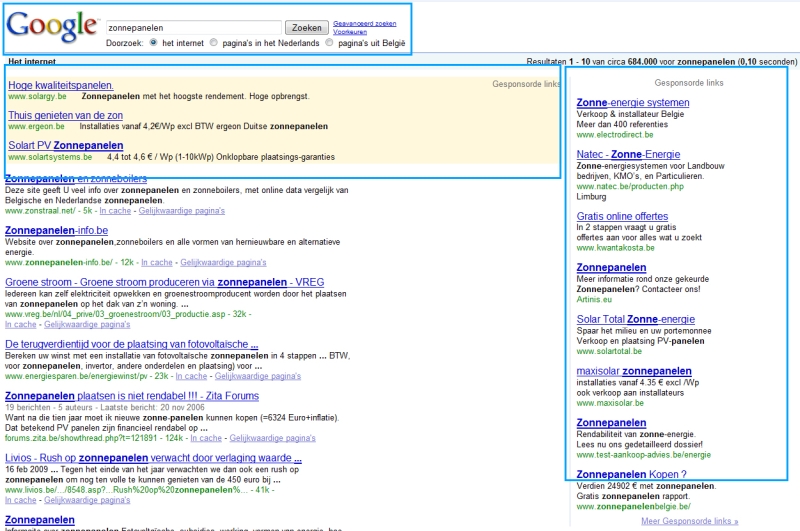This screenshot has width=800, height=531.
Task: Open sidebar ad 'Zonnepanelen Kopen ?'
Action: [632, 474]
